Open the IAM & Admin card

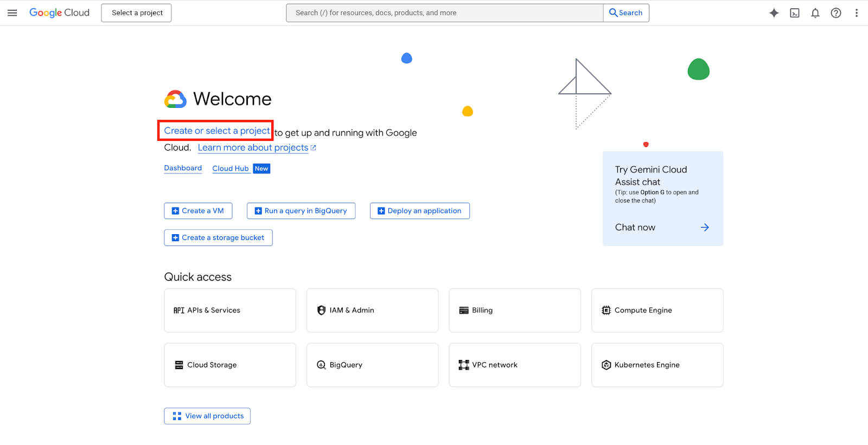point(372,310)
